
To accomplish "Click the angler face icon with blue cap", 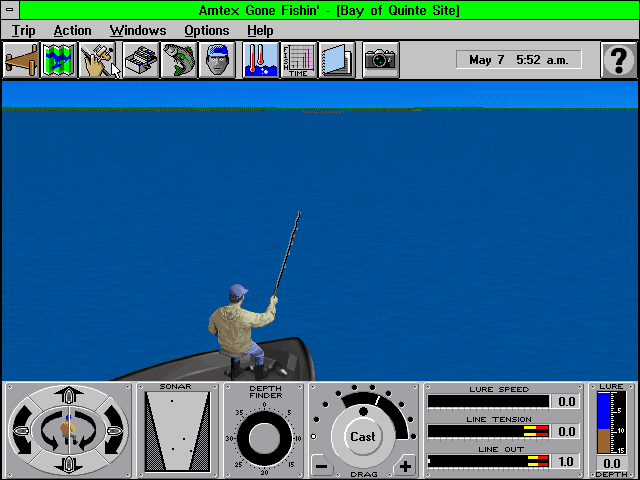I will pos(217,60).
